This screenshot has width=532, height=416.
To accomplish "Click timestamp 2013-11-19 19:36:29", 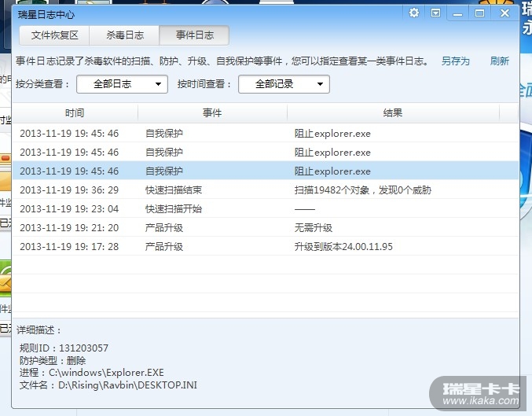I will 69,190.
